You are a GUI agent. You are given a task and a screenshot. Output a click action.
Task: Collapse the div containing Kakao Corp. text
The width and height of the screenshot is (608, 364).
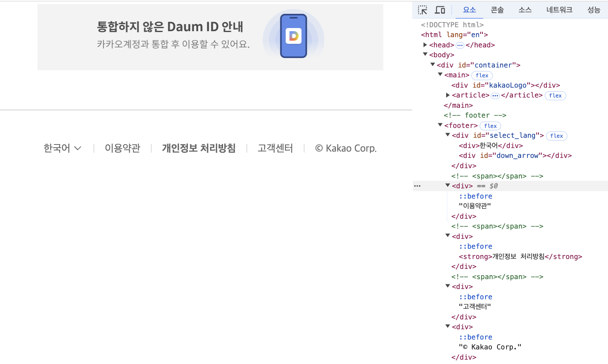(x=448, y=326)
